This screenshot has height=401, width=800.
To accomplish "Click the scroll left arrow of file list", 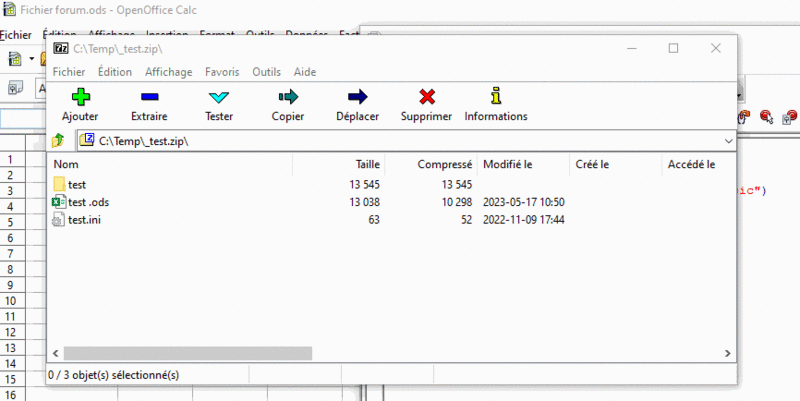I will [x=55, y=353].
